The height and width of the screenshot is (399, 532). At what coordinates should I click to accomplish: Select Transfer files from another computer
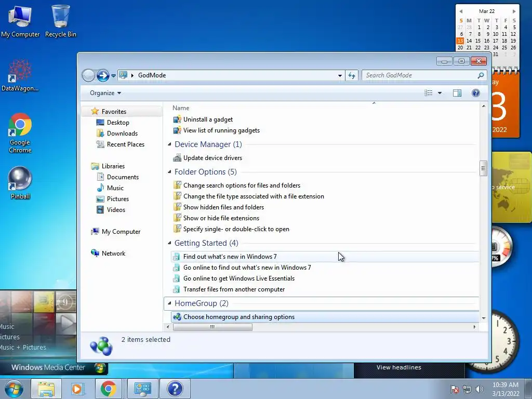point(234,289)
